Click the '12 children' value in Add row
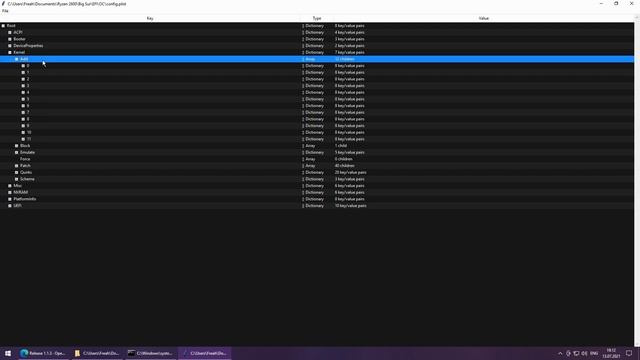 [344, 59]
